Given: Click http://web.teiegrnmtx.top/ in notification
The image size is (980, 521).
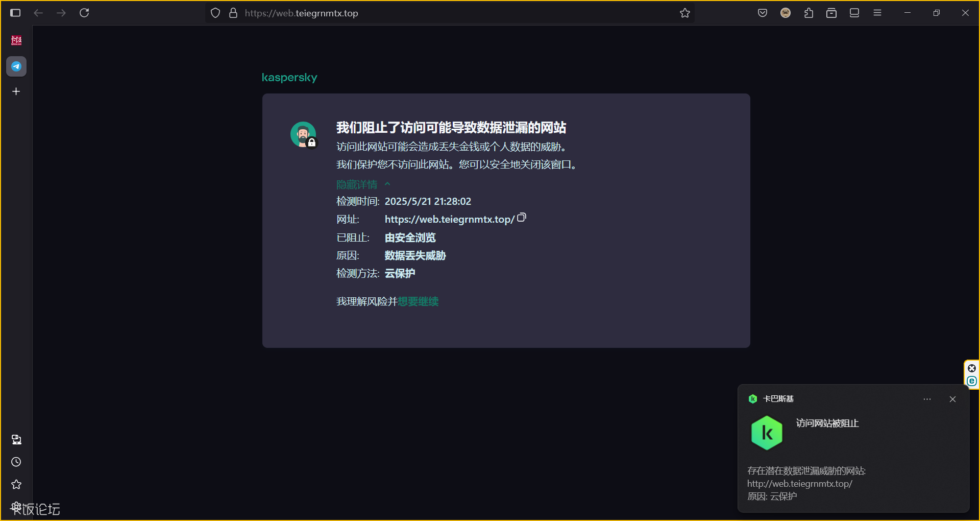Looking at the screenshot, I should point(799,484).
